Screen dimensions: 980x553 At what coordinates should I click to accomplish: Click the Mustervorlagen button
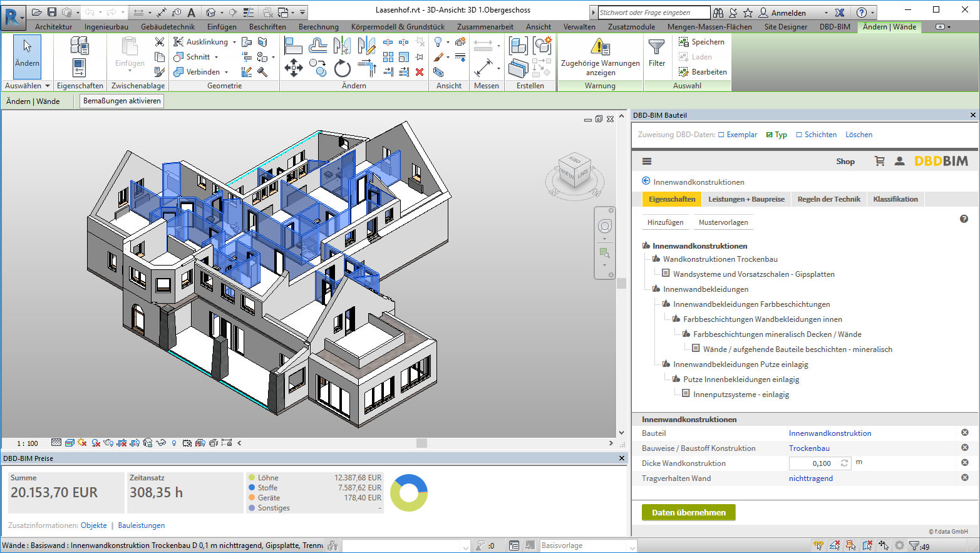click(723, 222)
